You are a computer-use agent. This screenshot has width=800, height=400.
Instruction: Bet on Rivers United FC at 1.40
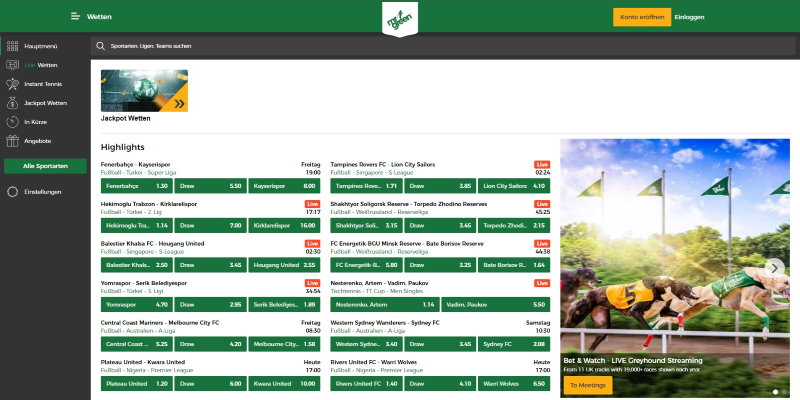point(366,384)
